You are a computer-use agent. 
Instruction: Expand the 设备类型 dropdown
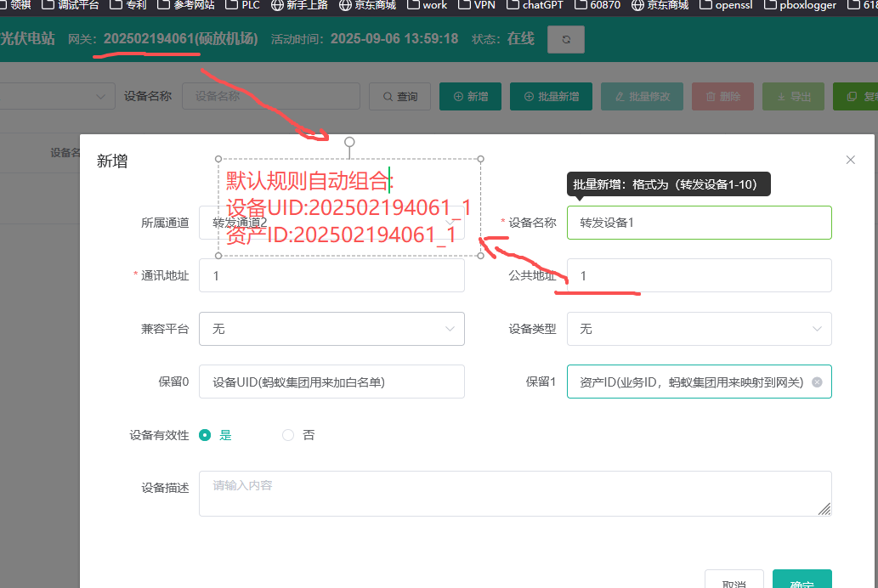[699, 329]
